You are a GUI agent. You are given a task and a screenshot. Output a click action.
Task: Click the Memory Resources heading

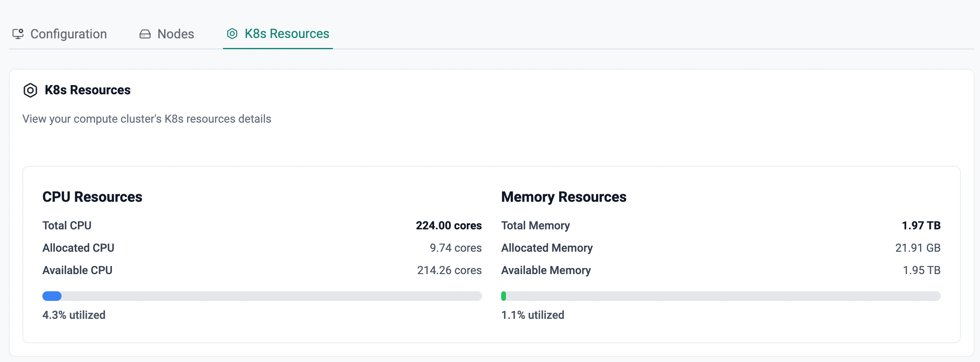(564, 197)
